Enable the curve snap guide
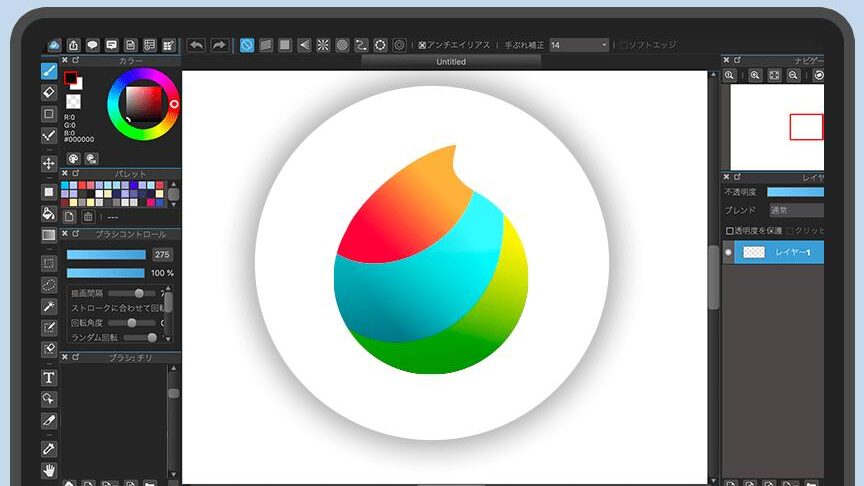 361,45
